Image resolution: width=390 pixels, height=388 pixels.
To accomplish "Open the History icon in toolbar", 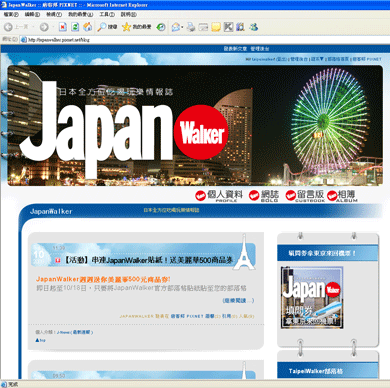I will coord(161,27).
